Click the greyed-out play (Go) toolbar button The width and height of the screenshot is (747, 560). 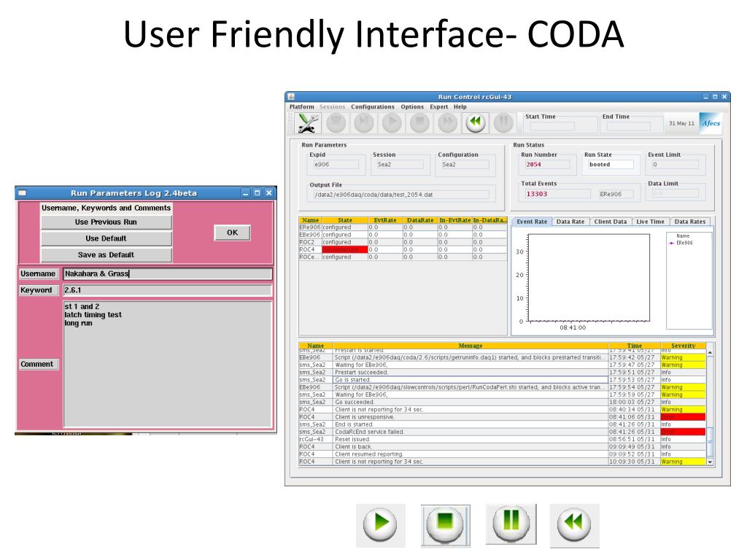point(392,122)
